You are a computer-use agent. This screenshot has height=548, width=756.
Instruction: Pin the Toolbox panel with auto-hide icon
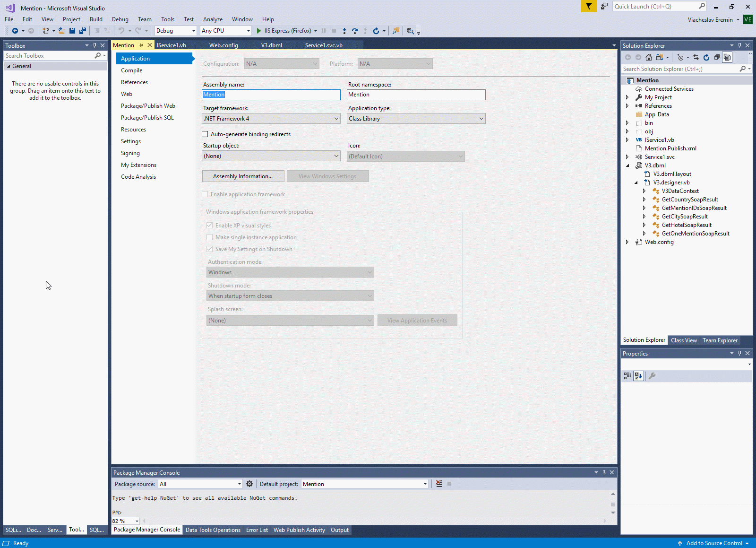pos(94,45)
